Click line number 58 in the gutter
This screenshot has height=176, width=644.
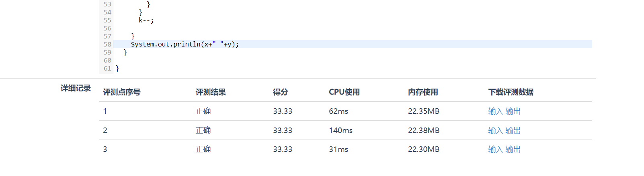107,44
